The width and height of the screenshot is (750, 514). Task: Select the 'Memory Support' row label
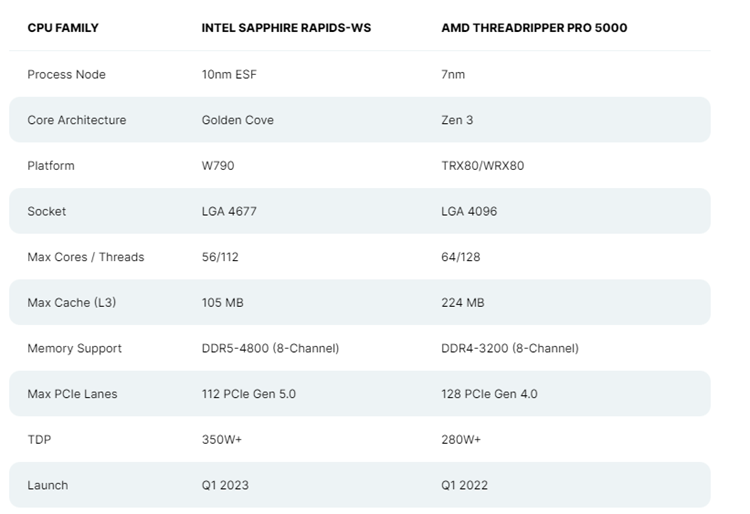click(x=74, y=348)
